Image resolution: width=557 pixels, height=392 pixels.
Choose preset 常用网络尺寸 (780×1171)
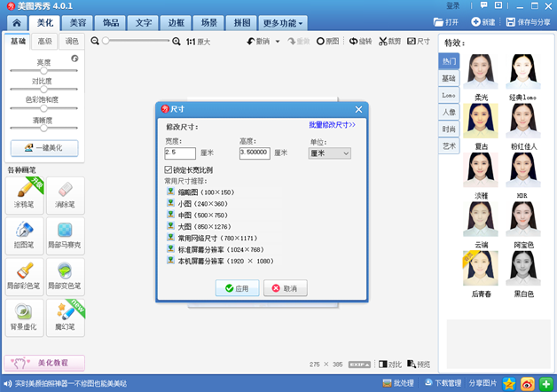212,238
